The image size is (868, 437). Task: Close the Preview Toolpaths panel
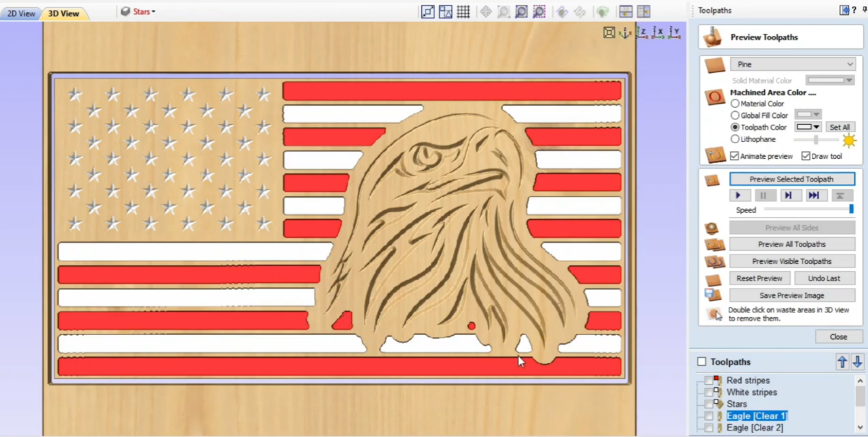point(838,337)
